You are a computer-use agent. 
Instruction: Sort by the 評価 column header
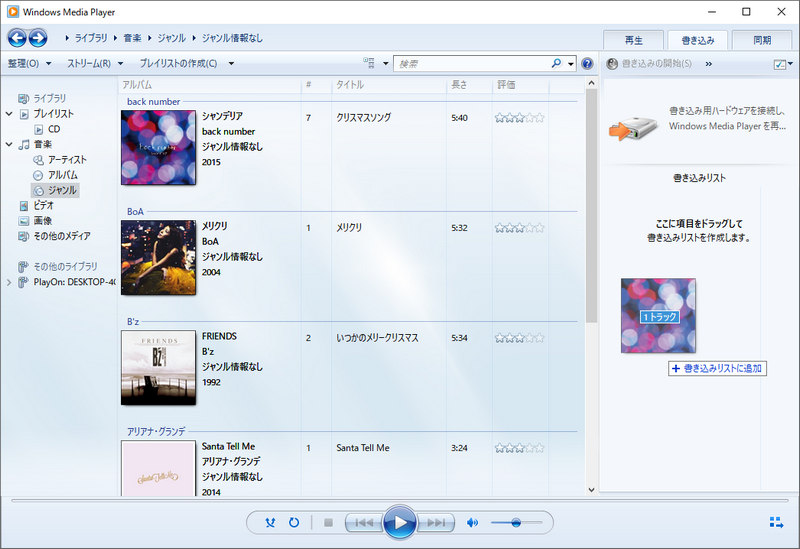pyautogui.click(x=520, y=85)
